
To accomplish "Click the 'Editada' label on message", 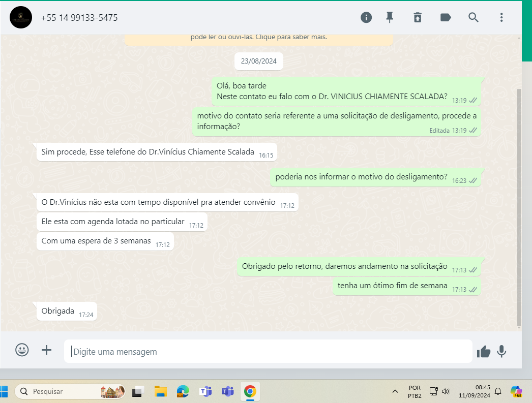I will click(439, 131).
